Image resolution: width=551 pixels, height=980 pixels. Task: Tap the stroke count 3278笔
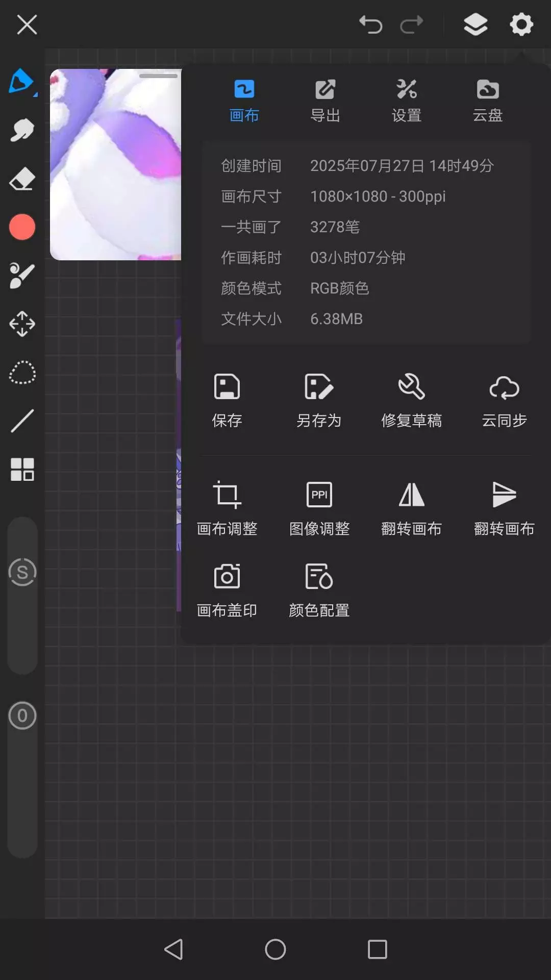pos(335,227)
